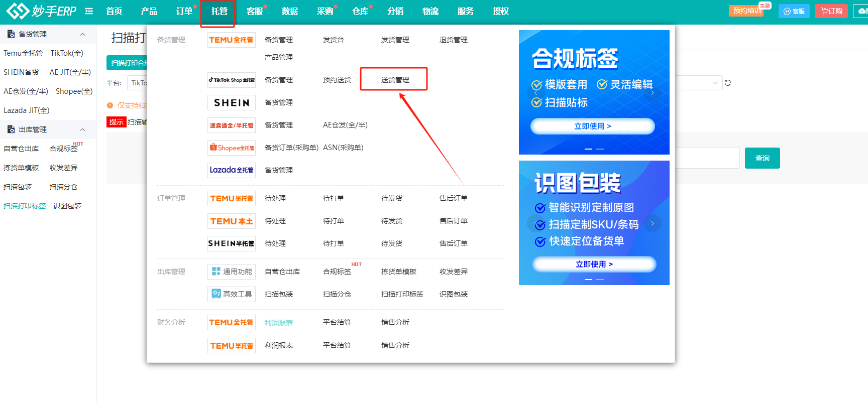Click the refresh icon beside the dropdown
The height and width of the screenshot is (402, 868).
(728, 83)
